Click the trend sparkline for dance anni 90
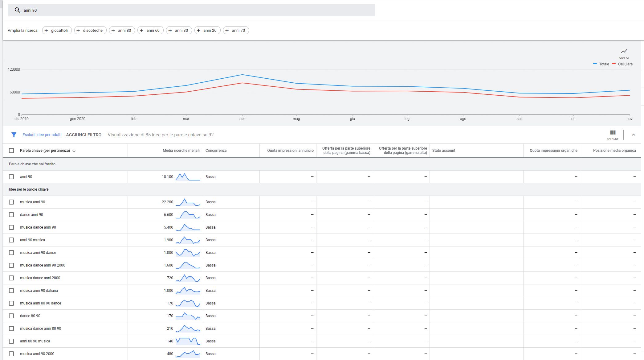 tap(188, 215)
